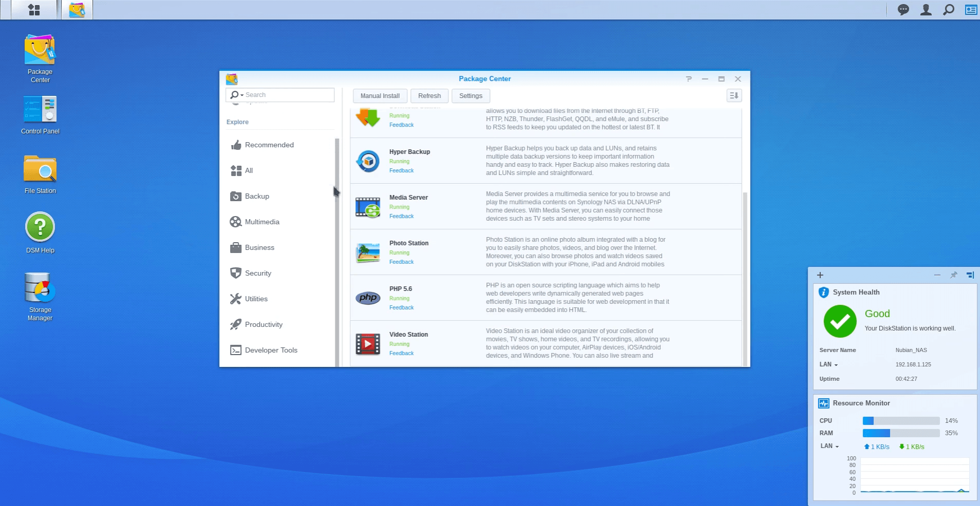Select the Backup category

[280, 196]
